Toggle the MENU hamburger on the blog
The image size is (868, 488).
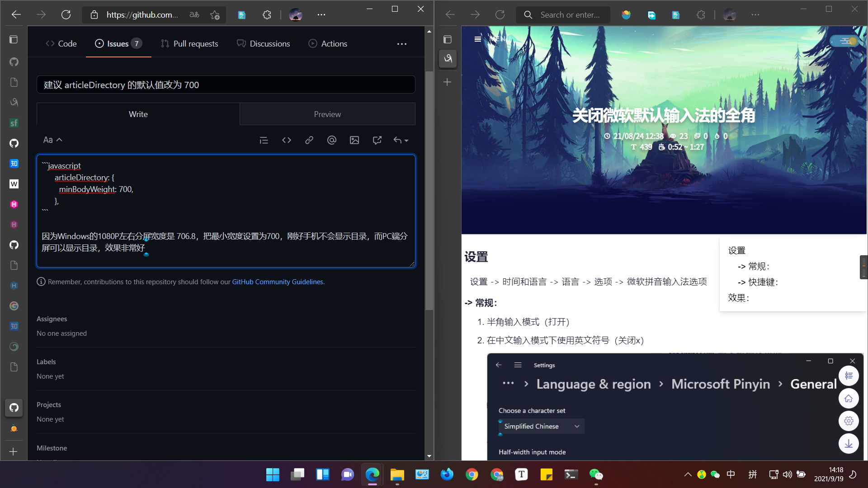478,39
